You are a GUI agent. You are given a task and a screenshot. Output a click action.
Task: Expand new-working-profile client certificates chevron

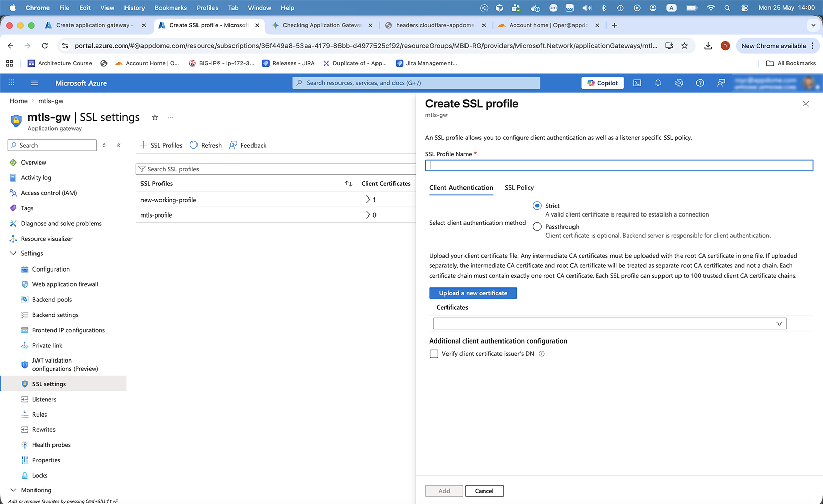click(368, 200)
